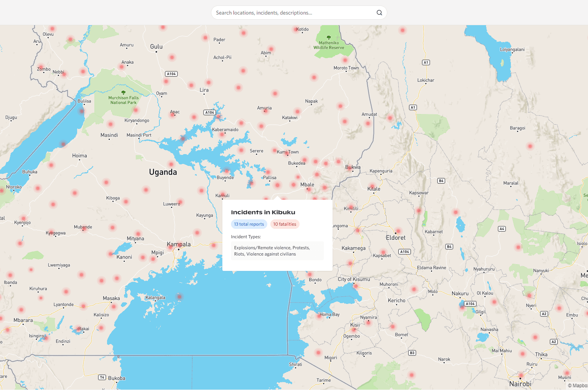Click the incident marker at Kalangala
Viewport: 588px width, 390px height.
click(179, 297)
